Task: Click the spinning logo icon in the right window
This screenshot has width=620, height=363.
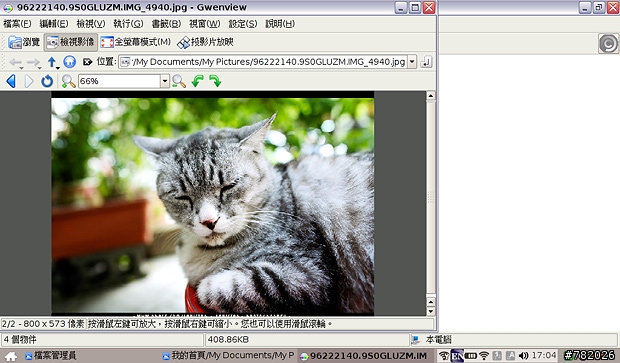Action: pyautogui.click(x=608, y=43)
